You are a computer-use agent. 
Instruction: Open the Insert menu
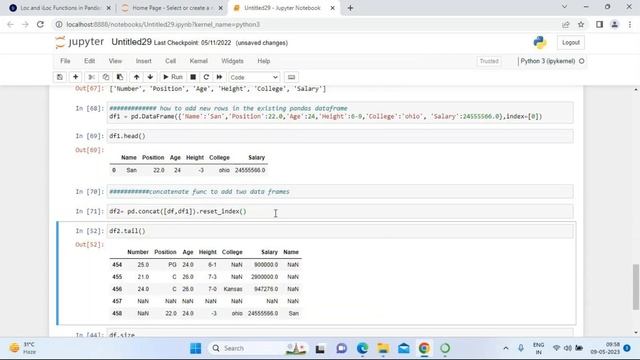144,61
